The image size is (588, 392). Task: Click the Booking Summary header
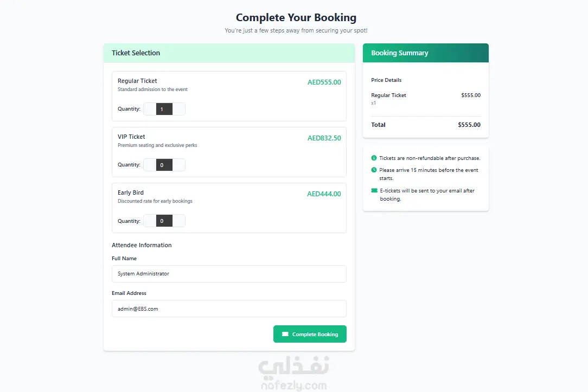coord(400,53)
